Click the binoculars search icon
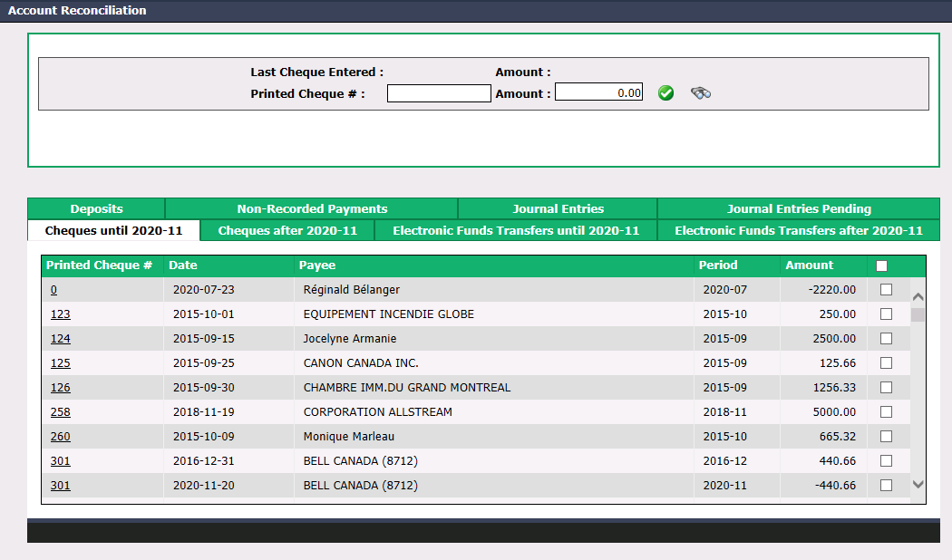952x560 pixels. click(x=701, y=92)
